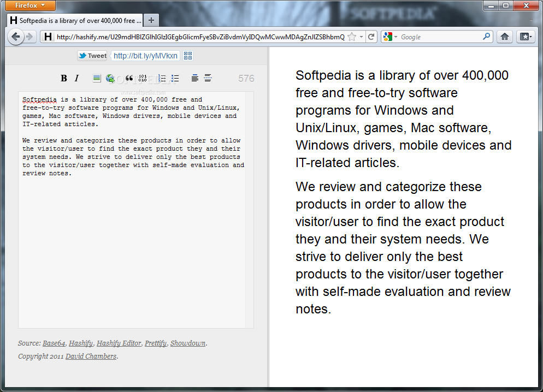The image size is (543, 392).
Task: Select the bit.ly short URL field
Action: (145, 56)
